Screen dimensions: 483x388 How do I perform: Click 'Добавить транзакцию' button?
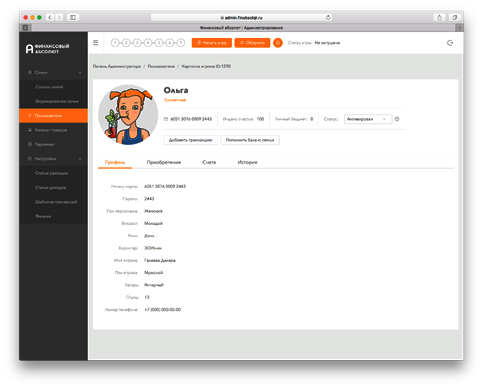(191, 140)
